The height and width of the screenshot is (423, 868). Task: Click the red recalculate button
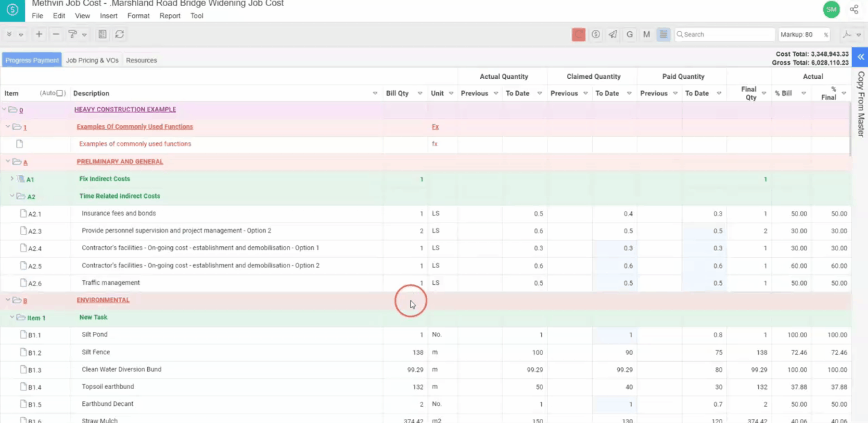coord(579,34)
